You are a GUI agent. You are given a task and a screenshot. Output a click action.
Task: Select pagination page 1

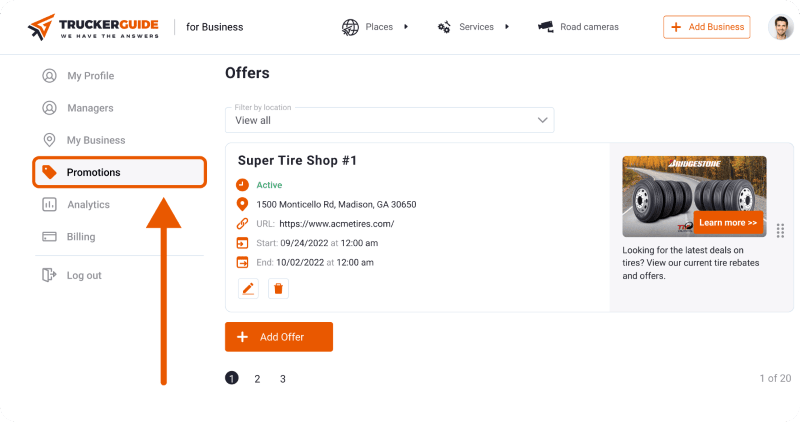[232, 378]
